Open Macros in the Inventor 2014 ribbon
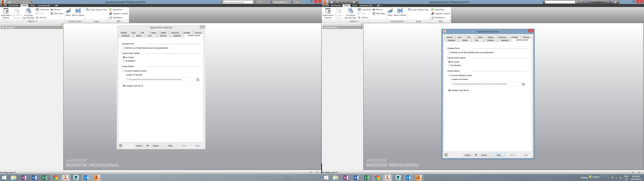Viewport: 644px width, 181px height. pyautogui.click(x=56, y=10)
